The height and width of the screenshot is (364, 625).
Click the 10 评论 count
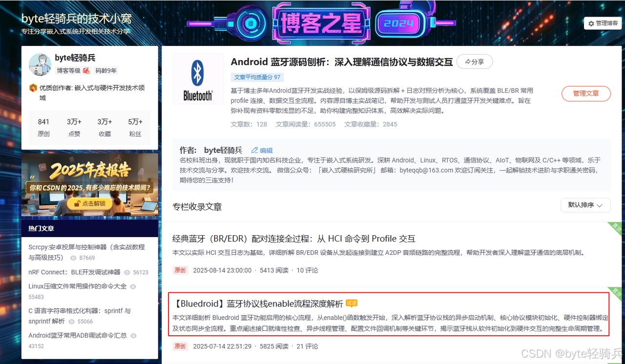pyautogui.click(x=307, y=270)
